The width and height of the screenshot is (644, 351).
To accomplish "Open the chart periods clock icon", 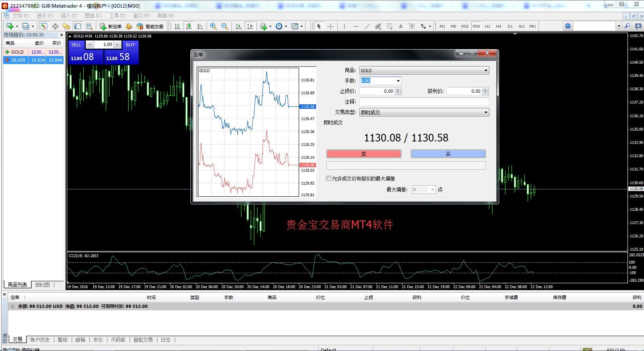I will (x=279, y=26).
